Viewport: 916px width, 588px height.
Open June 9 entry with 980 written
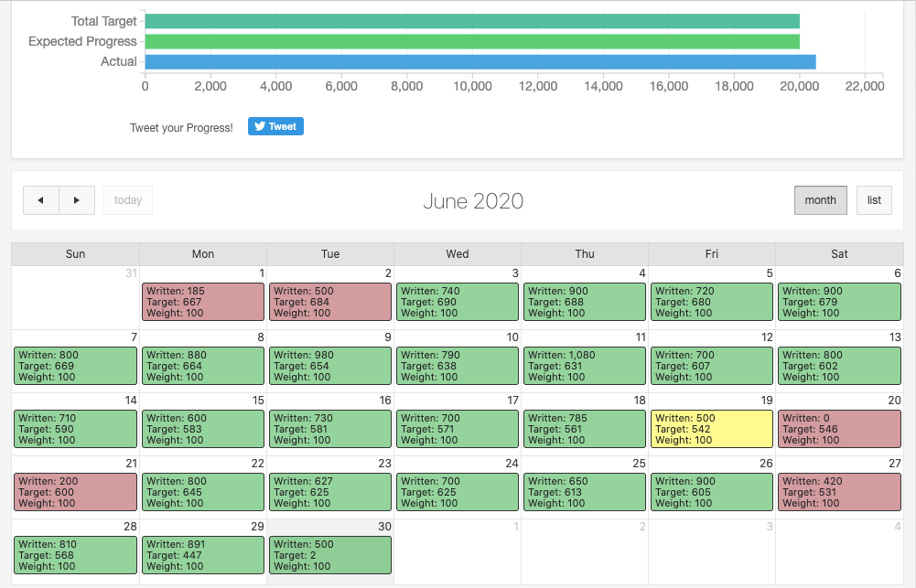coord(330,366)
